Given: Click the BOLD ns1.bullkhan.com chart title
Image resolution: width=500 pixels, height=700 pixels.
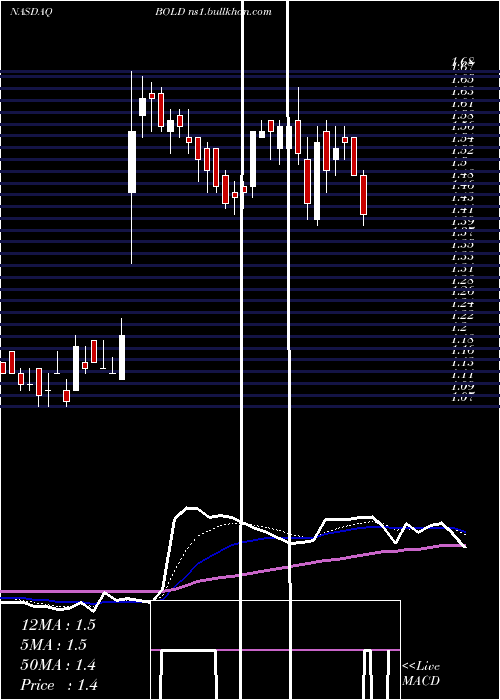Looking at the screenshot, I should point(213,12).
